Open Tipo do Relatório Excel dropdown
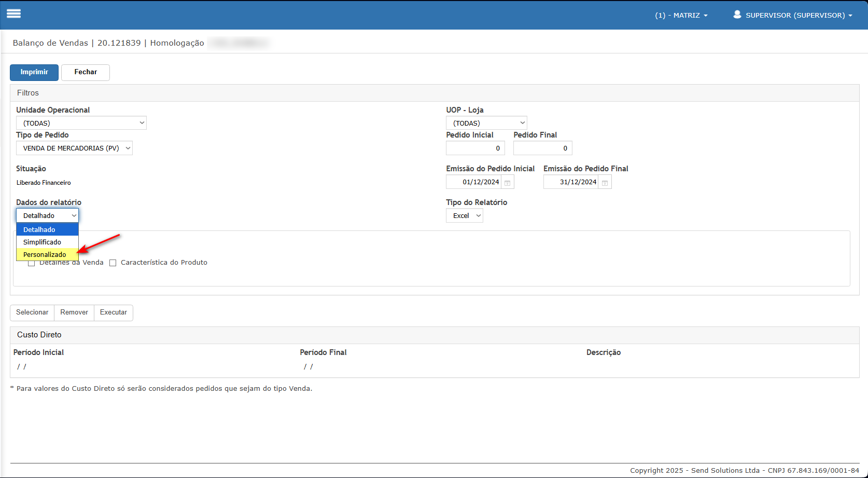The width and height of the screenshot is (868, 478). click(465, 216)
